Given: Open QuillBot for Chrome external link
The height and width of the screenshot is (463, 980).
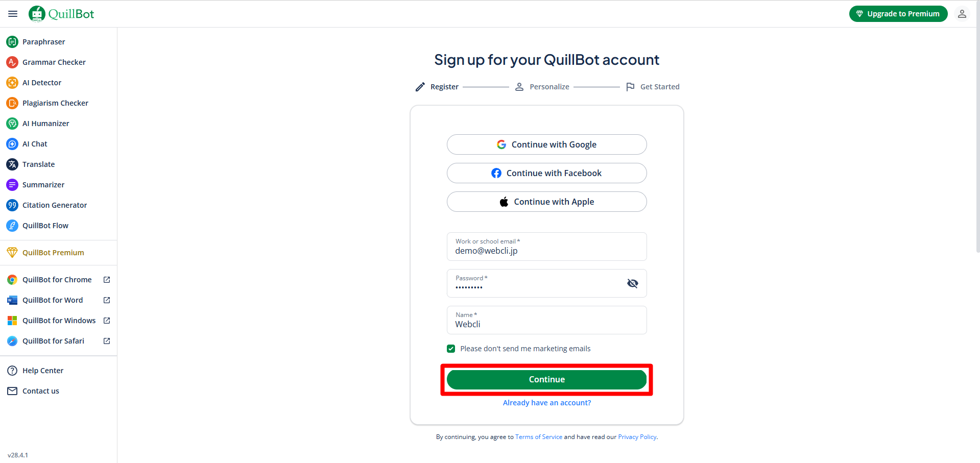Looking at the screenshot, I should (x=107, y=280).
